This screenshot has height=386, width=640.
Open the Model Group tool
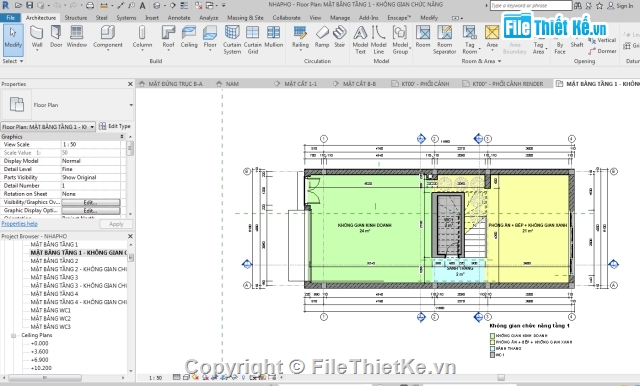point(400,40)
